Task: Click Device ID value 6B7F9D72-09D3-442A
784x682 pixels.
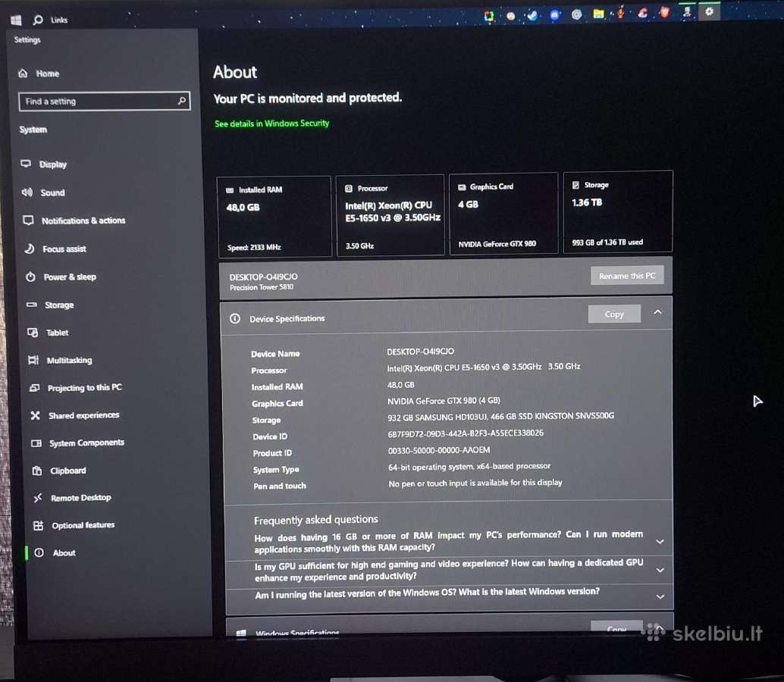Action: click(x=466, y=433)
